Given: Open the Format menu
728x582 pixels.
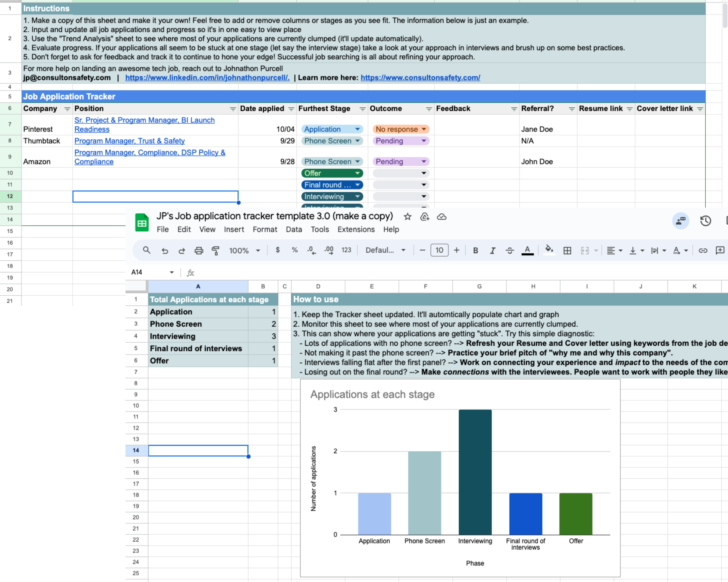Looking at the screenshot, I should (x=265, y=229).
